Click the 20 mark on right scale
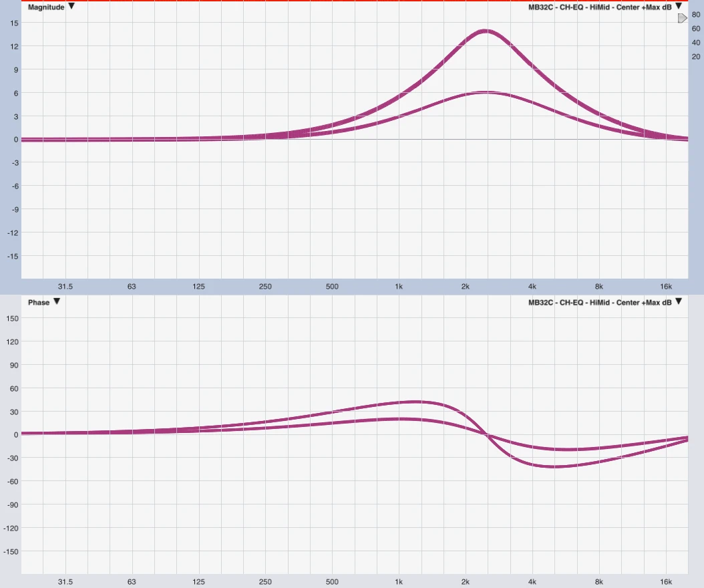This screenshot has width=704, height=588. (696, 57)
